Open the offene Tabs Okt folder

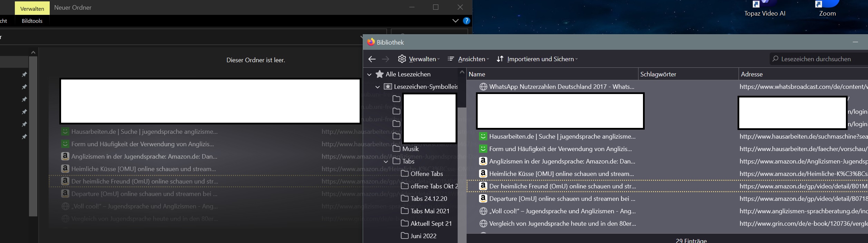point(429,186)
